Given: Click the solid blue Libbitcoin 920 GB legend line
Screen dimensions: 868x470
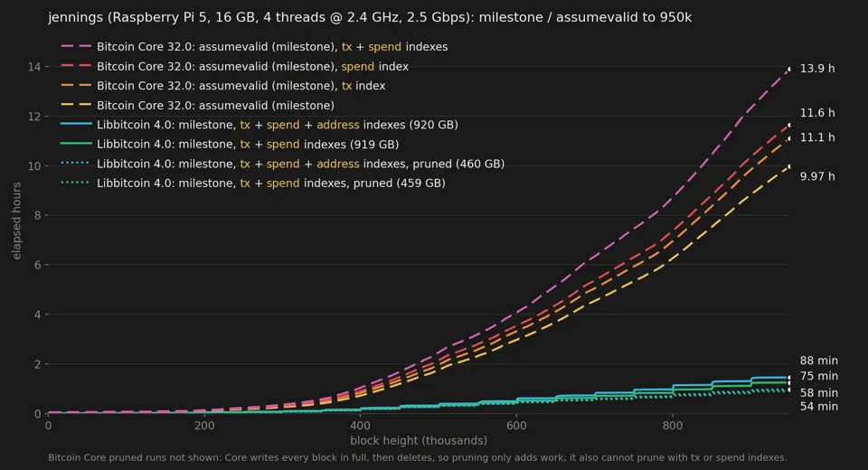Looking at the screenshot, I should coord(76,124).
